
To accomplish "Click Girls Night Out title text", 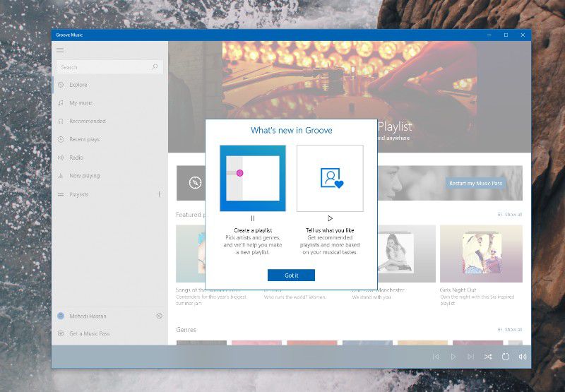I will click(x=458, y=290).
